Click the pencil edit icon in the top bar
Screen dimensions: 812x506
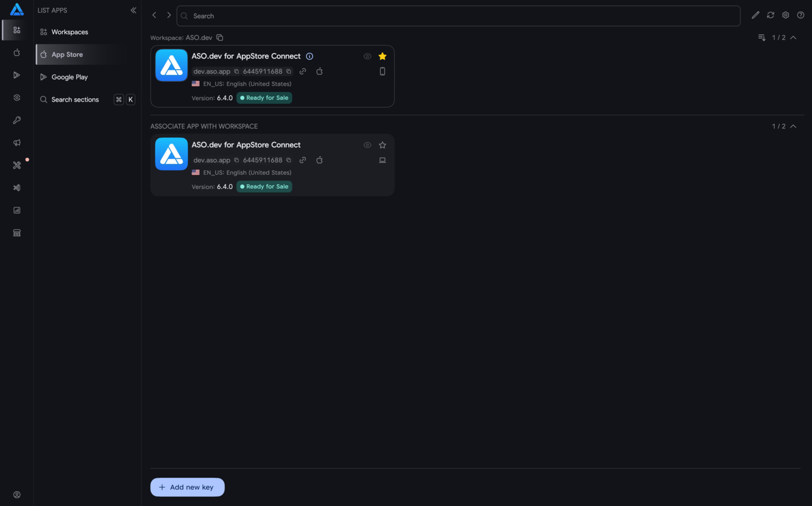coord(756,15)
